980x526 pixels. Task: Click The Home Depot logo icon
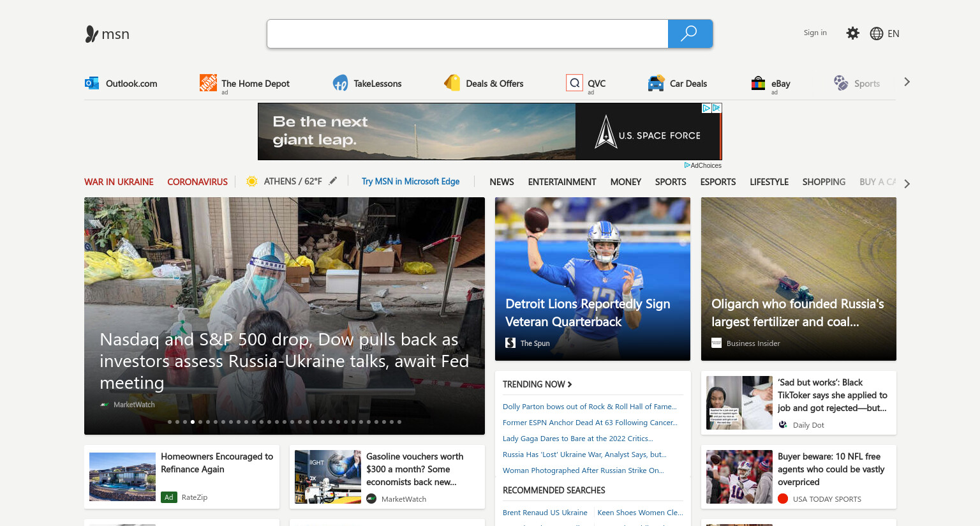(x=208, y=82)
